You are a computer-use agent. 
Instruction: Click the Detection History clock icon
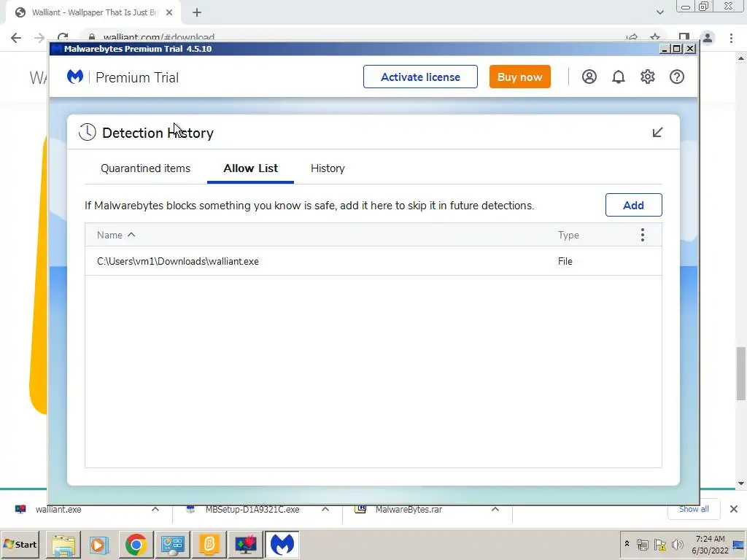(x=88, y=132)
